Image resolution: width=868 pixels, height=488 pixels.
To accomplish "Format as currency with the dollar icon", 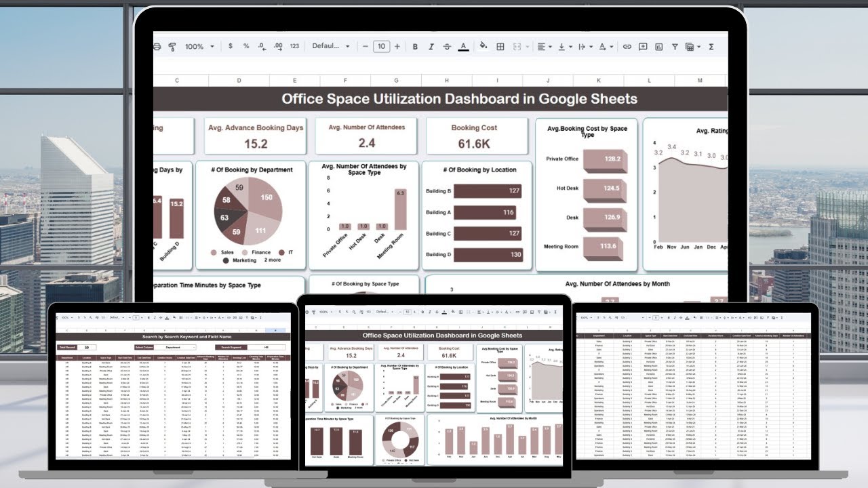I will 231,47.
